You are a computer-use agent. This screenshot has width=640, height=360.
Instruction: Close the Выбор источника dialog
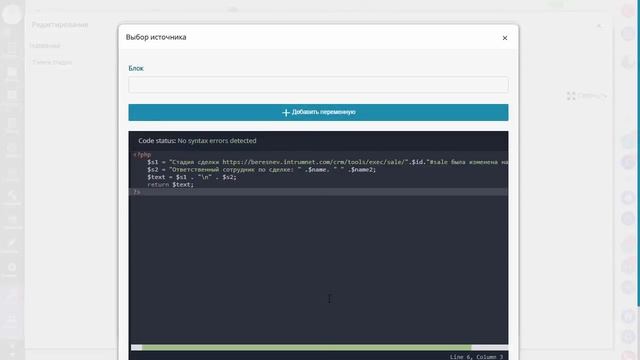tap(505, 38)
